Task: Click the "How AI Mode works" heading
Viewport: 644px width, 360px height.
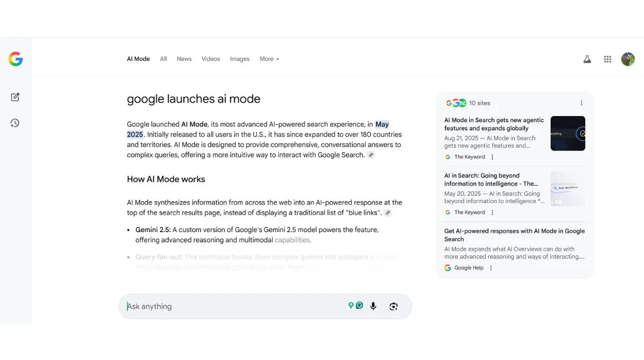Action: pos(166,179)
